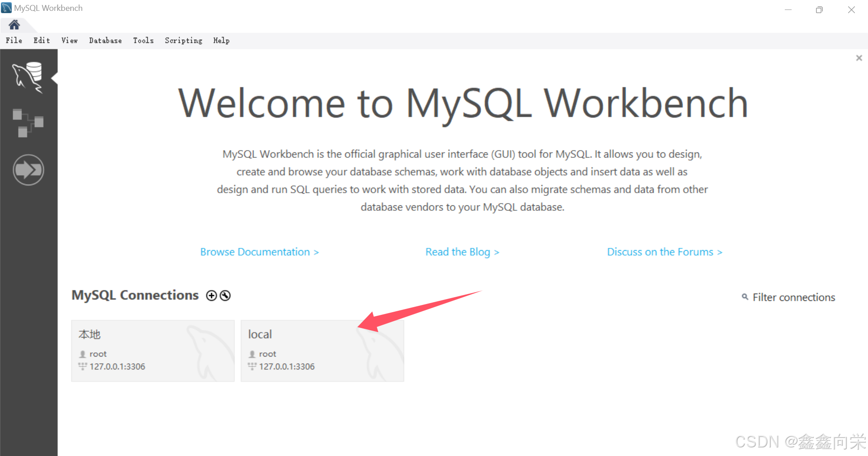This screenshot has height=456, width=868.
Task: Open the Migration wizard sidebar icon
Action: click(x=28, y=170)
